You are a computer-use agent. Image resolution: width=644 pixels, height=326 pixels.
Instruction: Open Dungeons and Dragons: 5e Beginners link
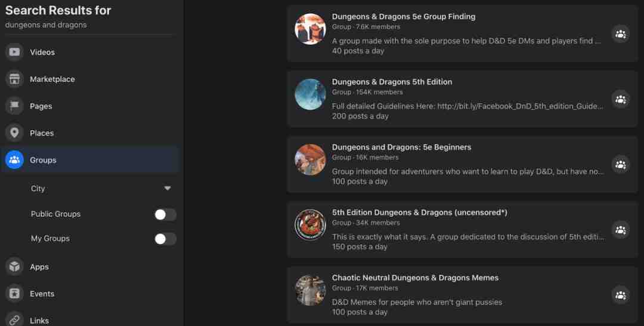click(x=401, y=147)
